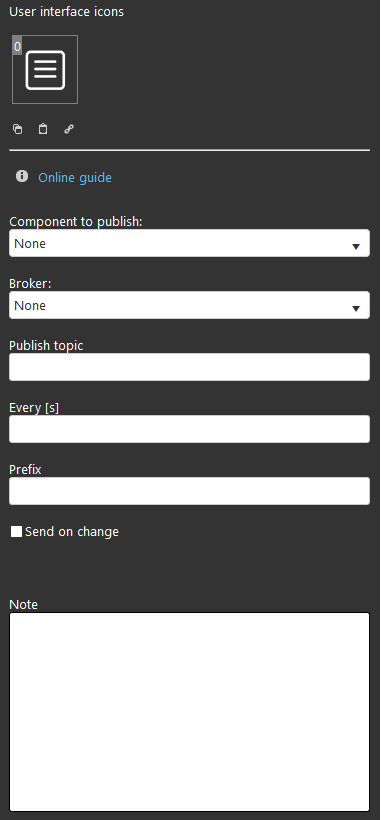Paste icon with the clipboard button
Viewport: 381px width, 820px height.
point(43,129)
